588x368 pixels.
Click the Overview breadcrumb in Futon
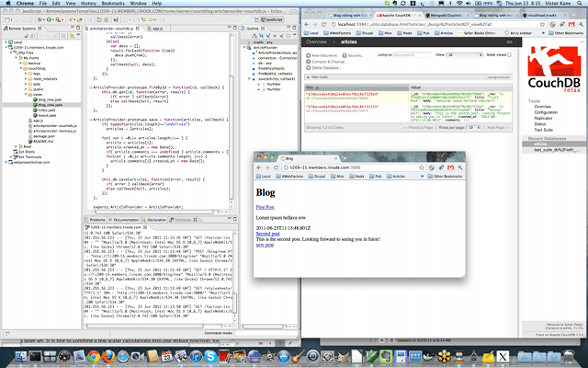click(x=316, y=41)
